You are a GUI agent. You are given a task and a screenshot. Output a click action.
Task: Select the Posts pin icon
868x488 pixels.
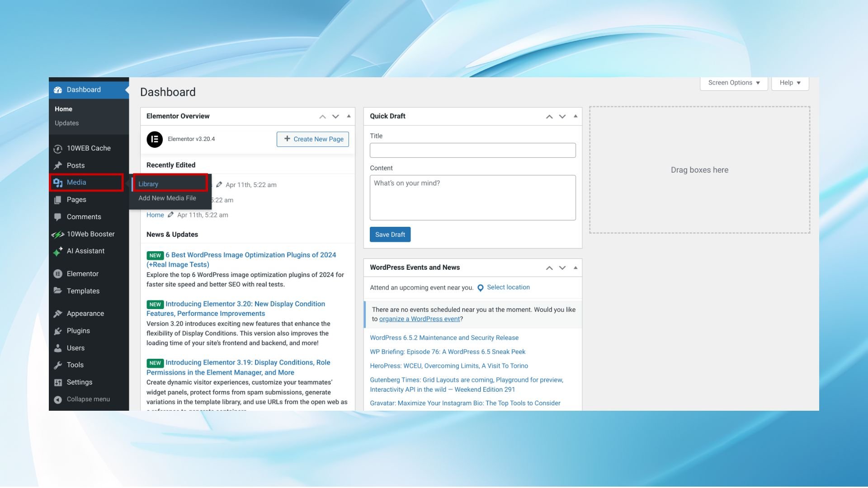point(58,165)
